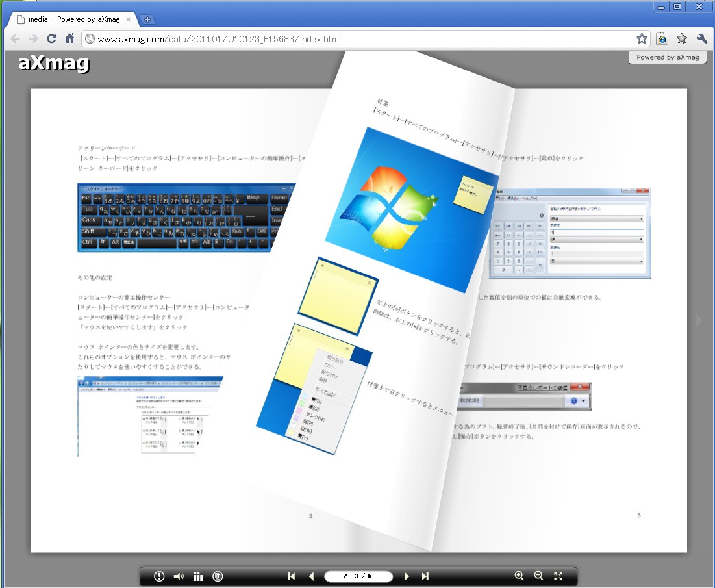Click the Powered by aXmag button

[x=668, y=57]
